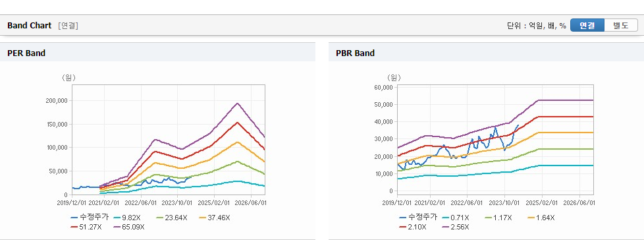Click the 9.82X legend swatch
This screenshot has height=240, width=644.
[117, 218]
